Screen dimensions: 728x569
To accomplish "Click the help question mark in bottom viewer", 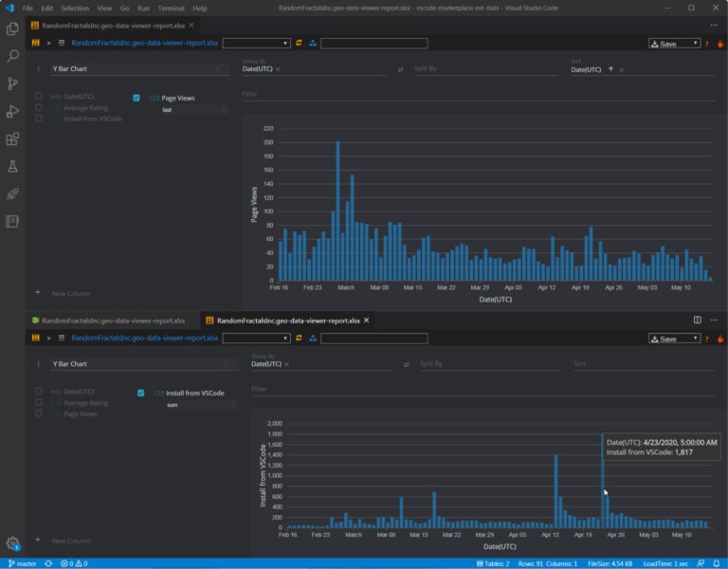I will 706,339.
